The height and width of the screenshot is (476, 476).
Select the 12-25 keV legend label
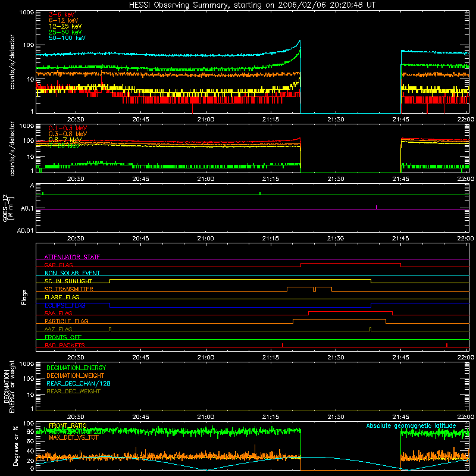65,26
